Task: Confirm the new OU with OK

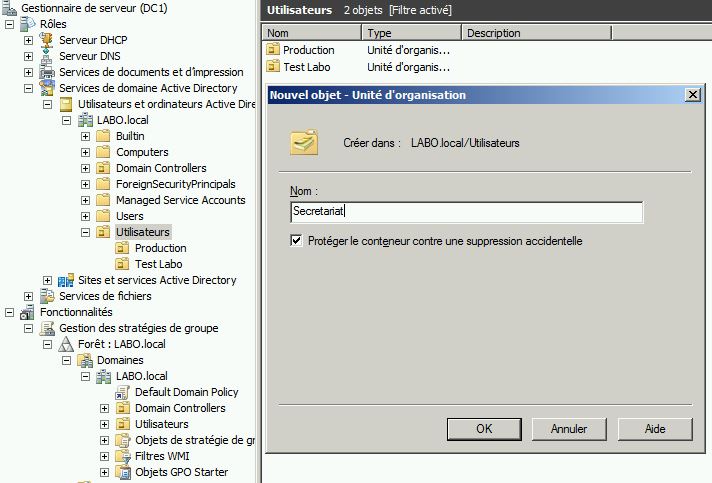Action: tap(484, 429)
